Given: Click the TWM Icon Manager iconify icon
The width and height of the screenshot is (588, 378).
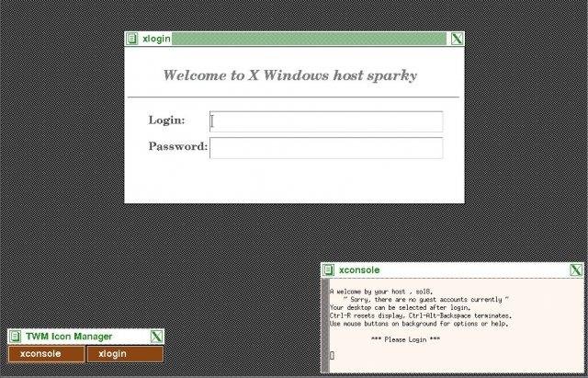Looking at the screenshot, I should (15, 336).
